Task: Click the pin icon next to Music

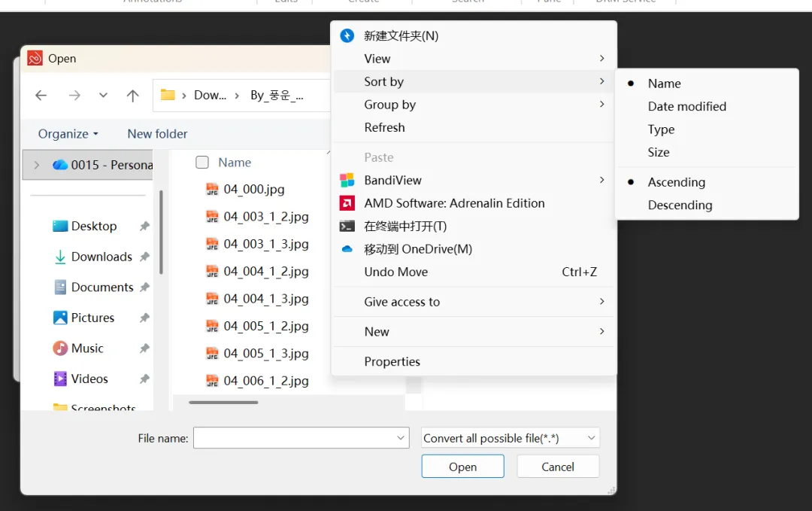Action: [144, 348]
